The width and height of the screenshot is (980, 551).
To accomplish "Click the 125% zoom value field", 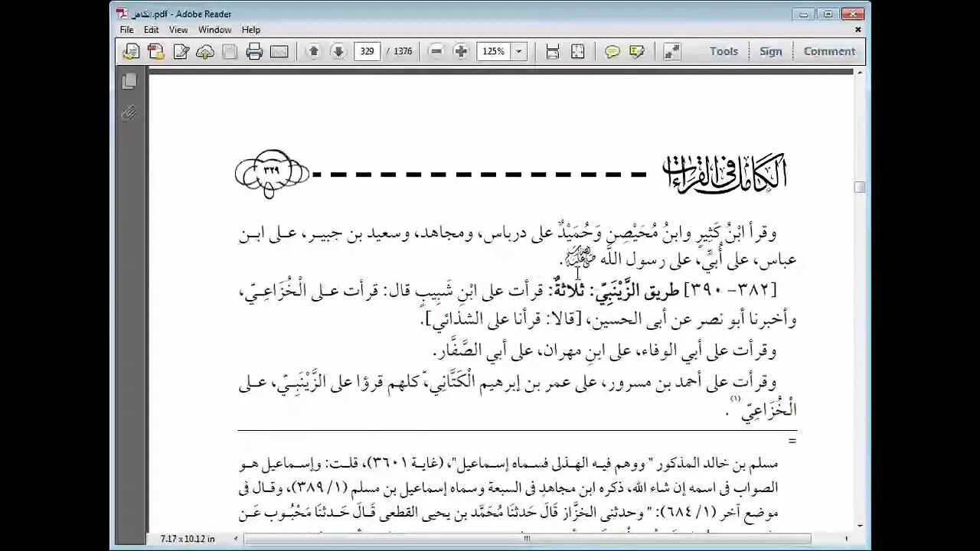I will point(494,51).
